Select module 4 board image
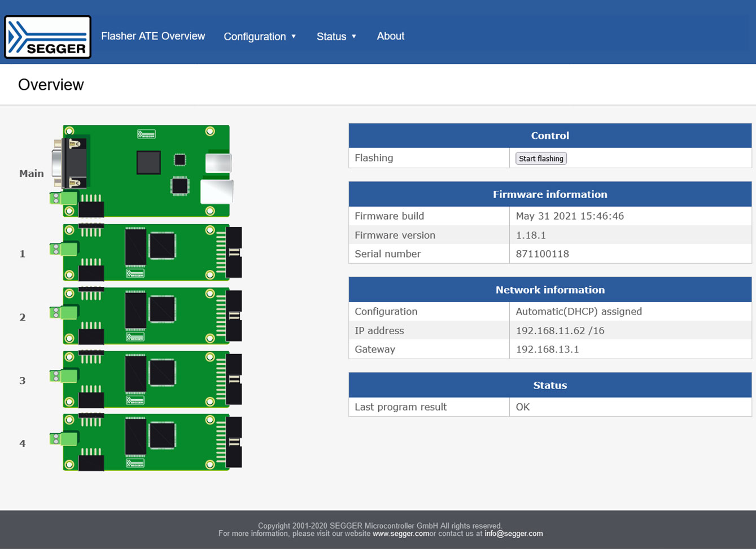Image resolution: width=756 pixels, height=550 pixels. tap(147, 443)
